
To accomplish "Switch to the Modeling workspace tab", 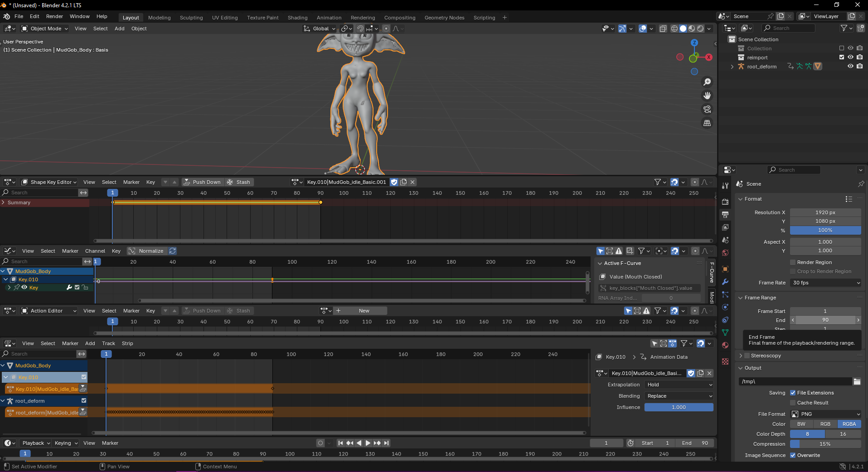I will [159, 18].
